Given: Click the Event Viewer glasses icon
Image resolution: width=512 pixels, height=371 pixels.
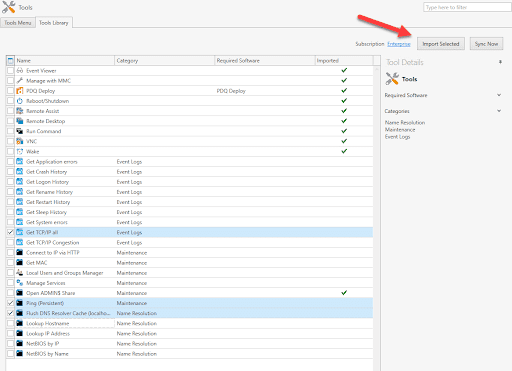Looking at the screenshot, I should point(20,71).
